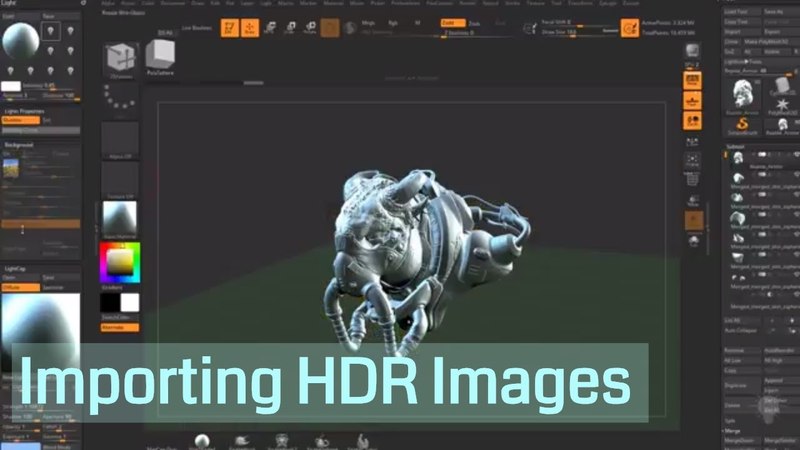Click the gray sphere icon beside Mrgb

point(349,28)
